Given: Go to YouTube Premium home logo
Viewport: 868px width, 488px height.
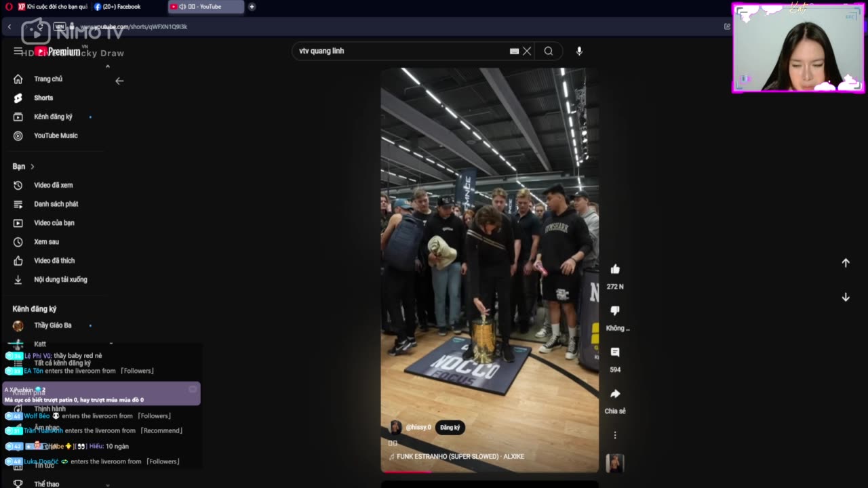Looking at the screenshot, I should 58,52.
